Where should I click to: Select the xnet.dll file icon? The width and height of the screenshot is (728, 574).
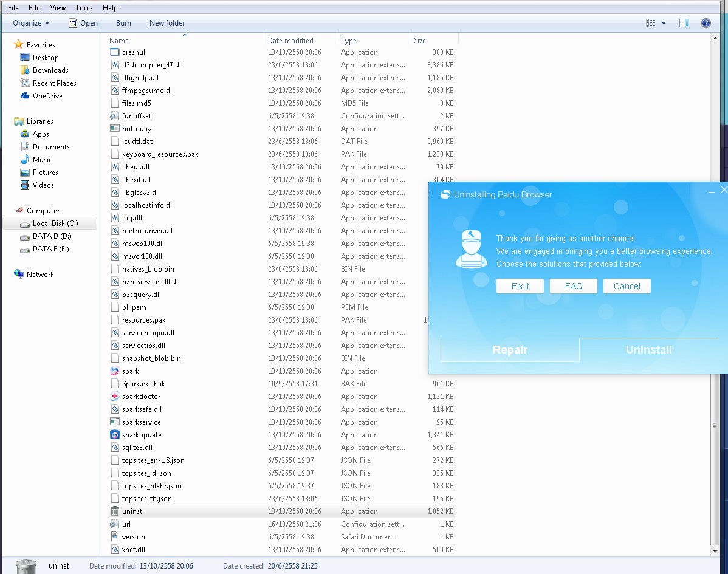coord(115,550)
